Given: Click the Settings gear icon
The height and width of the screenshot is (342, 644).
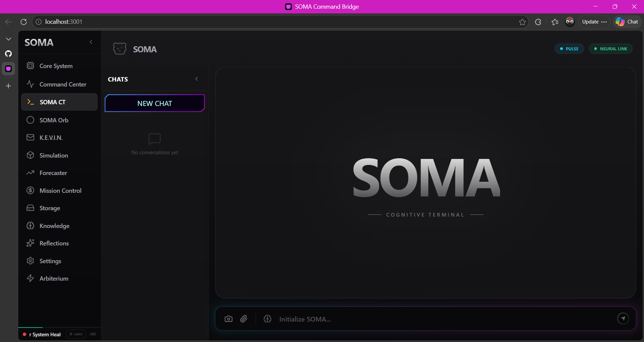Looking at the screenshot, I should coord(31,261).
